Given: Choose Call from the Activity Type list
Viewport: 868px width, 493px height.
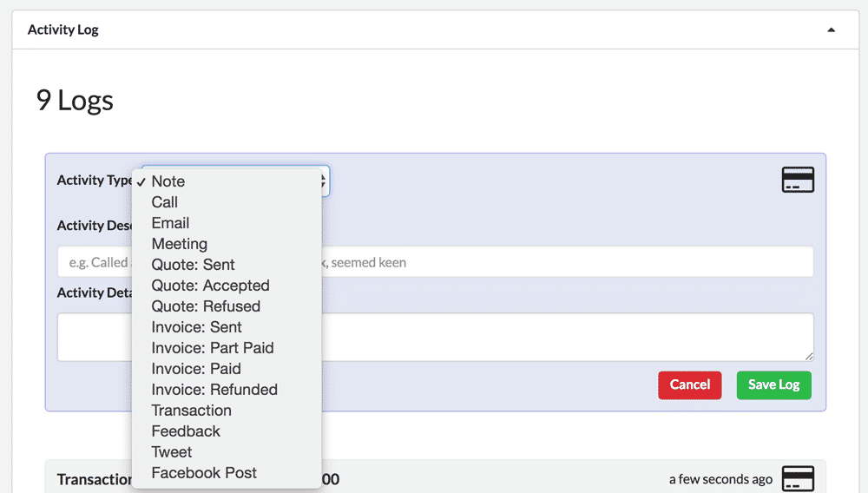Looking at the screenshot, I should pyautogui.click(x=227, y=202).
